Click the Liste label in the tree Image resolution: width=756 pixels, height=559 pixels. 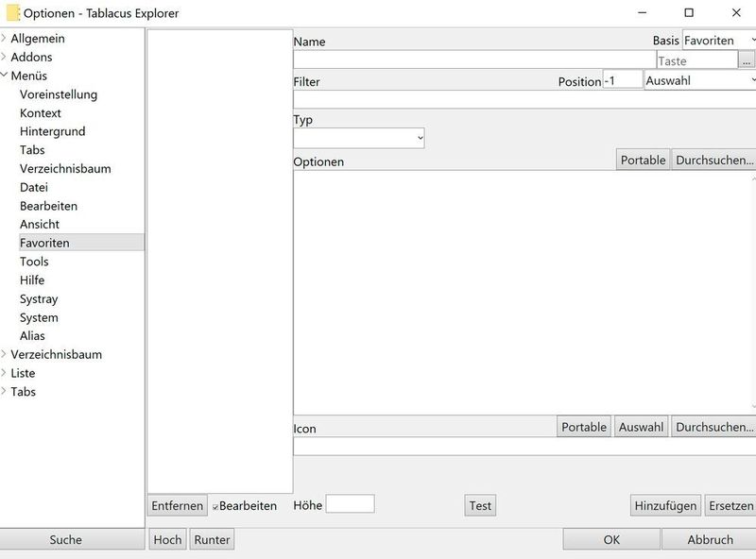pos(23,373)
